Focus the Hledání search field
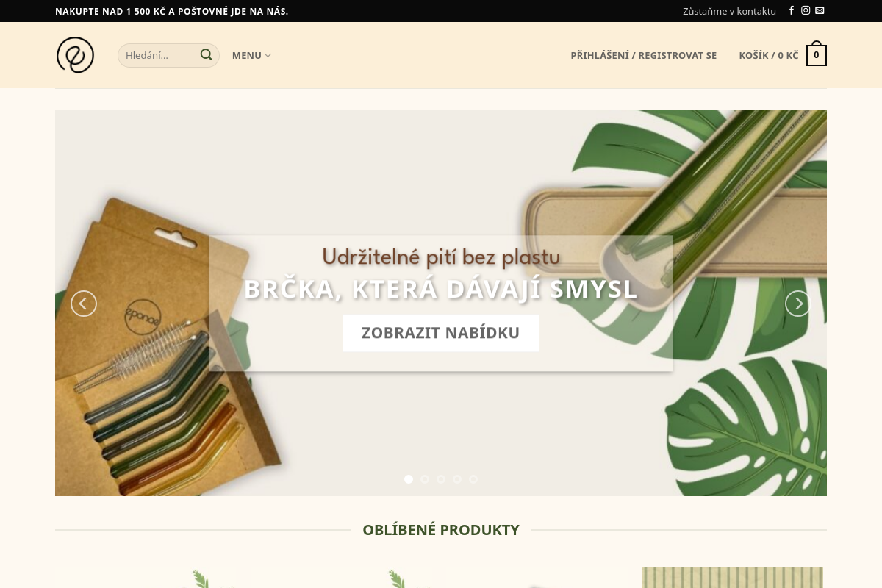This screenshot has width=882, height=588. (168, 55)
